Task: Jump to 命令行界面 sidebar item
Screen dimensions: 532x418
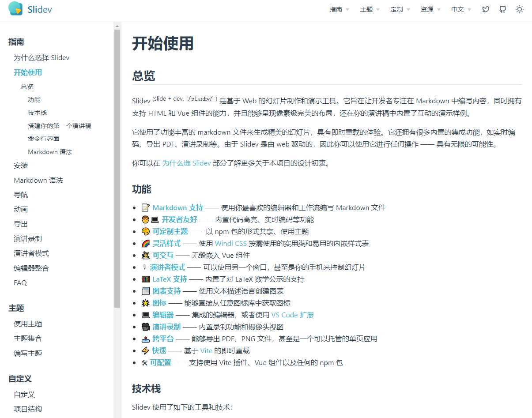Action: click(44, 139)
